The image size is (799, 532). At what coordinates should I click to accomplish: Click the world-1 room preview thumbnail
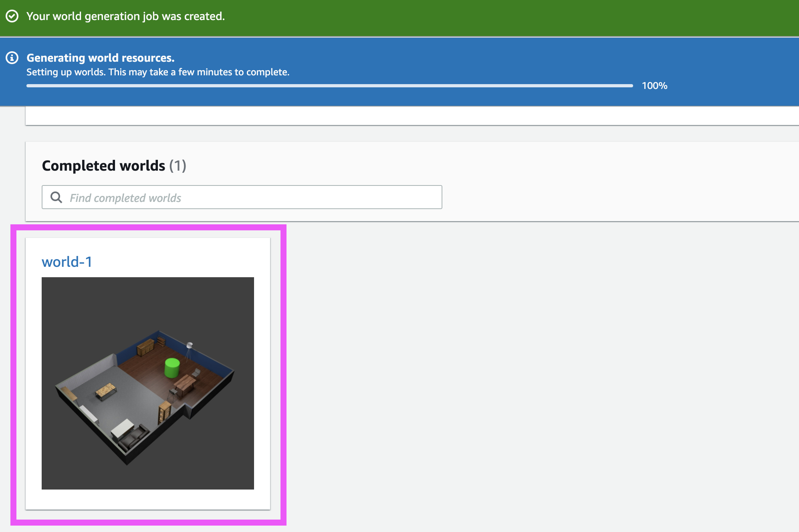(147, 383)
